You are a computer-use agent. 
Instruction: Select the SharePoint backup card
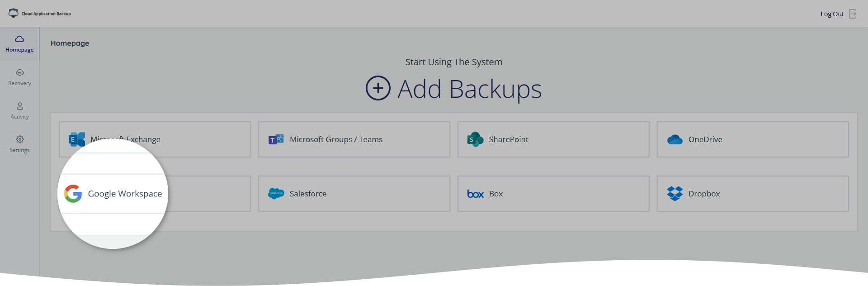pos(553,139)
